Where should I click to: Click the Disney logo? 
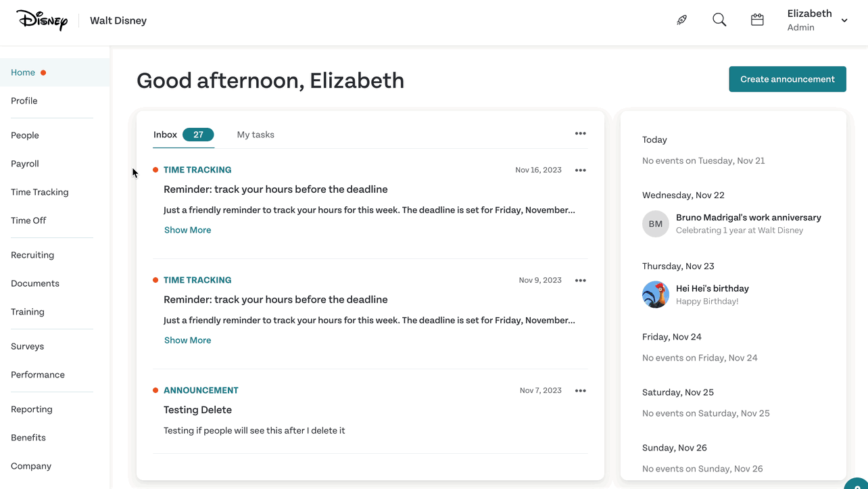42,20
